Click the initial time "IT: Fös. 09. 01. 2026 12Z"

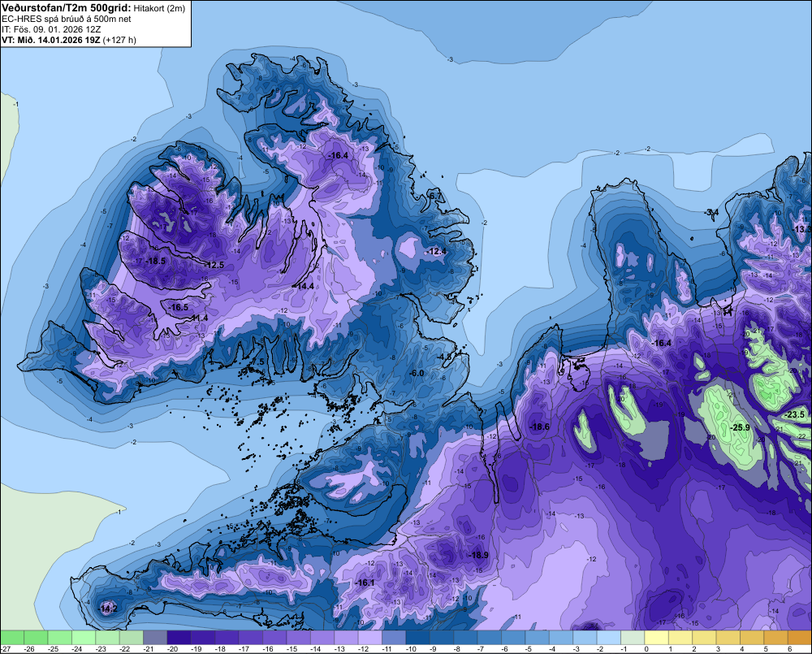[x=51, y=29]
